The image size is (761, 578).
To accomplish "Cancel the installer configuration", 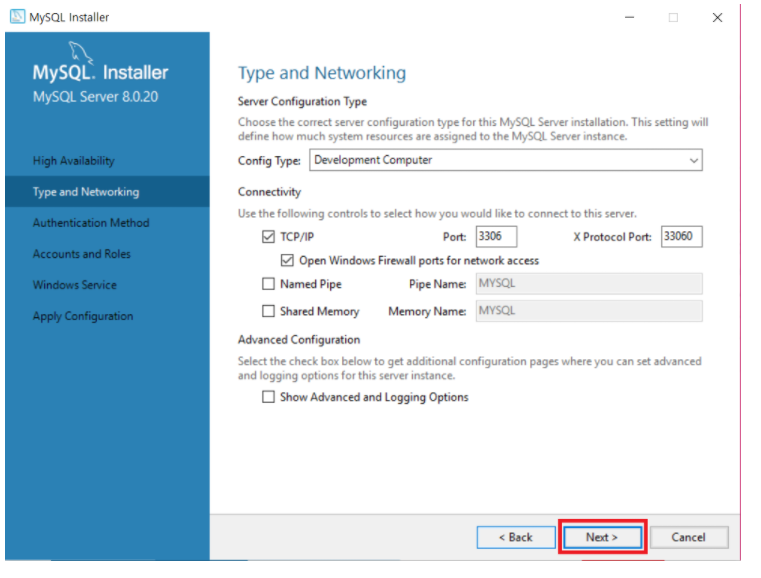I will 689,537.
